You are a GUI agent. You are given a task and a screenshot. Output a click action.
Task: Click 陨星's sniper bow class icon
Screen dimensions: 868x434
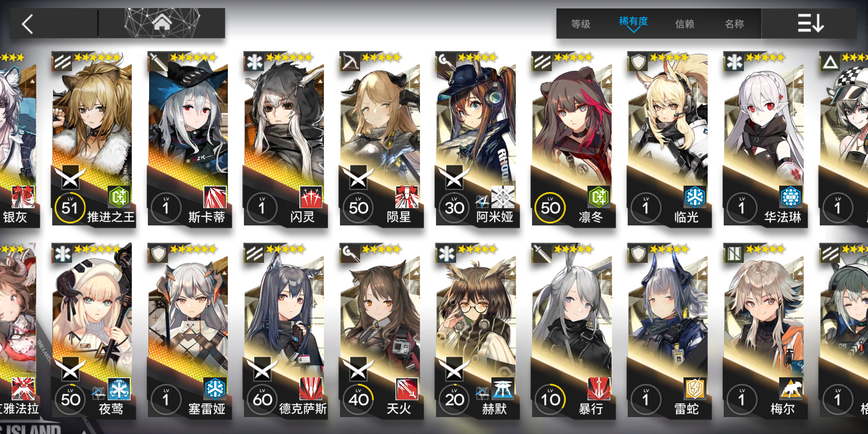click(x=350, y=61)
